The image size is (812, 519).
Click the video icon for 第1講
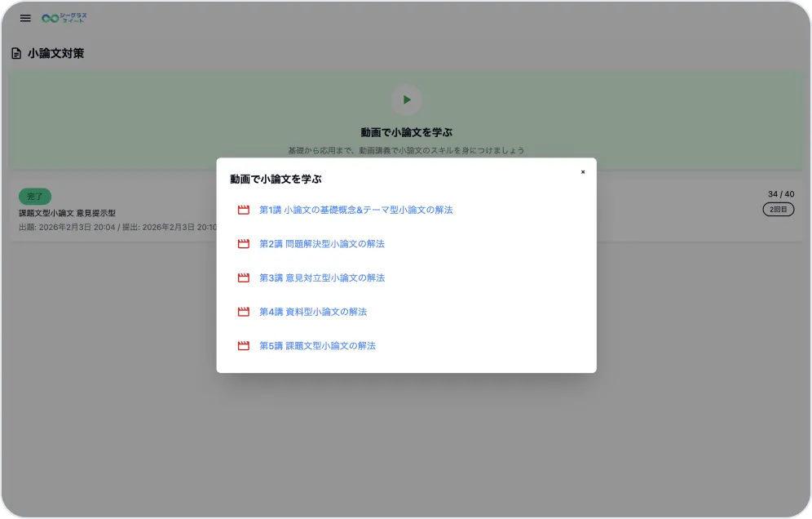(x=244, y=210)
